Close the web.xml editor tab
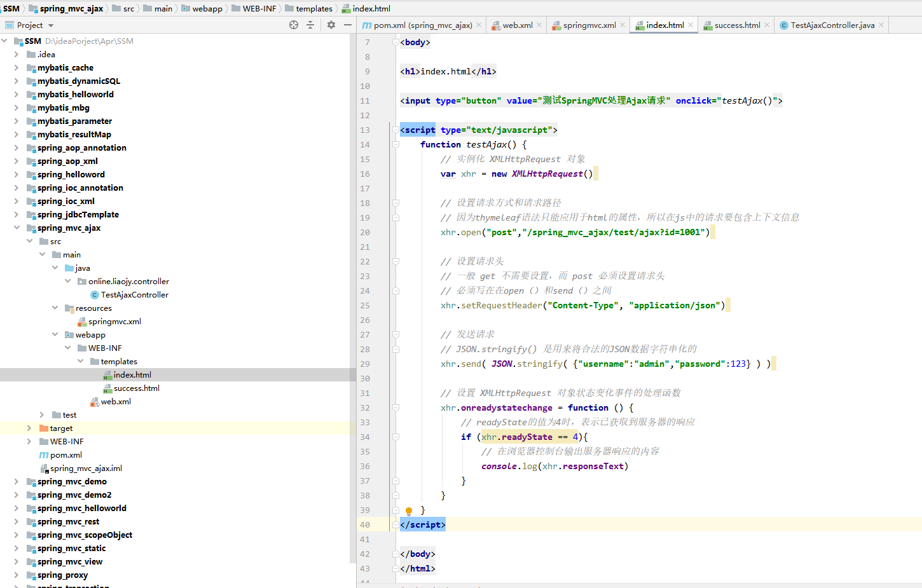The width and height of the screenshot is (922, 588). pos(539,25)
